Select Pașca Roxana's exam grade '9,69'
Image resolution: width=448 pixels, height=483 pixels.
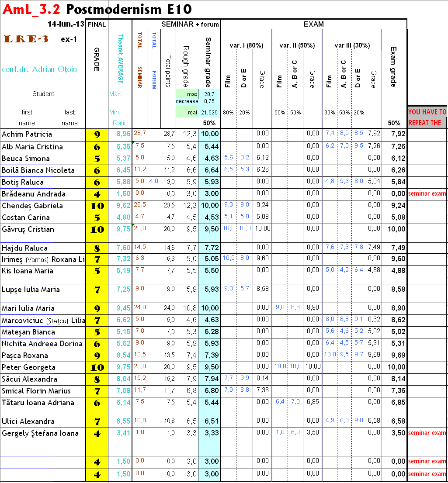coord(398,355)
